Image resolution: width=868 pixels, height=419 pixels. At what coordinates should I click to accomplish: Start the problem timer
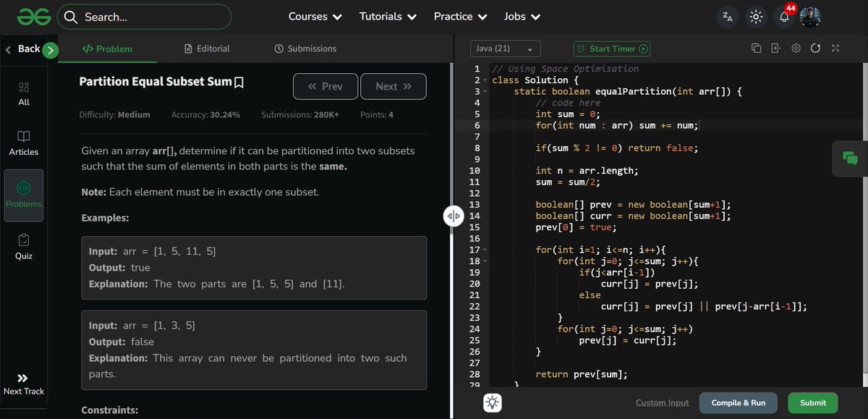click(x=611, y=48)
